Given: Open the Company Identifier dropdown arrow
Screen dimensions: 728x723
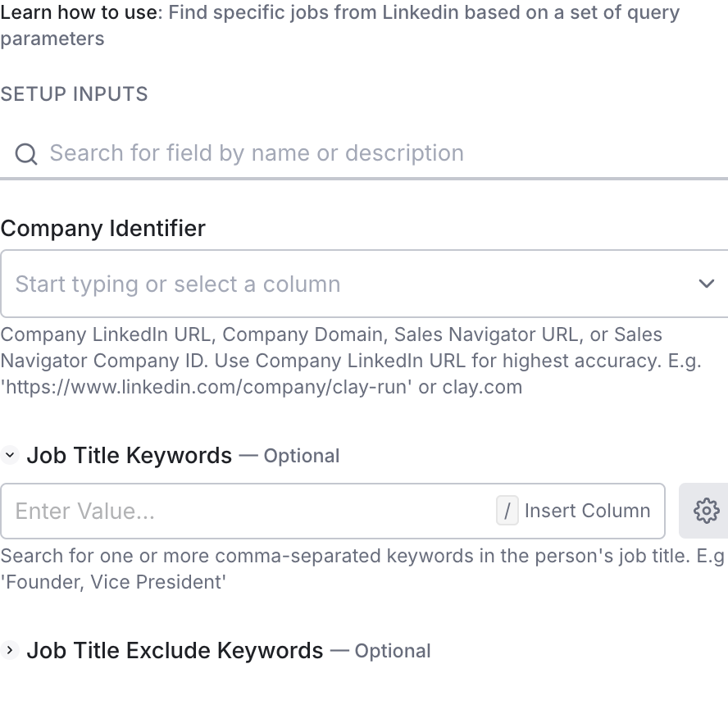Looking at the screenshot, I should [x=706, y=284].
